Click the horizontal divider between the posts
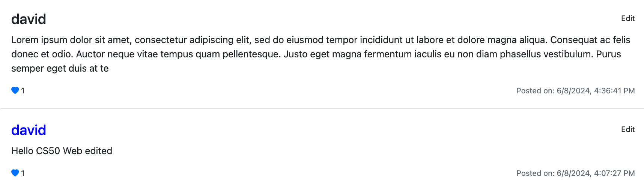Screen dimensions: 644x189 322,109
